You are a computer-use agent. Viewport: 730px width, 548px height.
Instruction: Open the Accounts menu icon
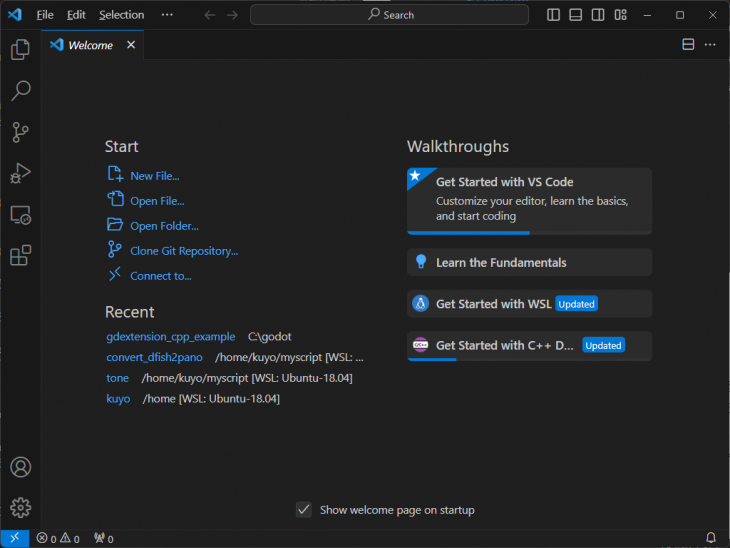click(20, 467)
